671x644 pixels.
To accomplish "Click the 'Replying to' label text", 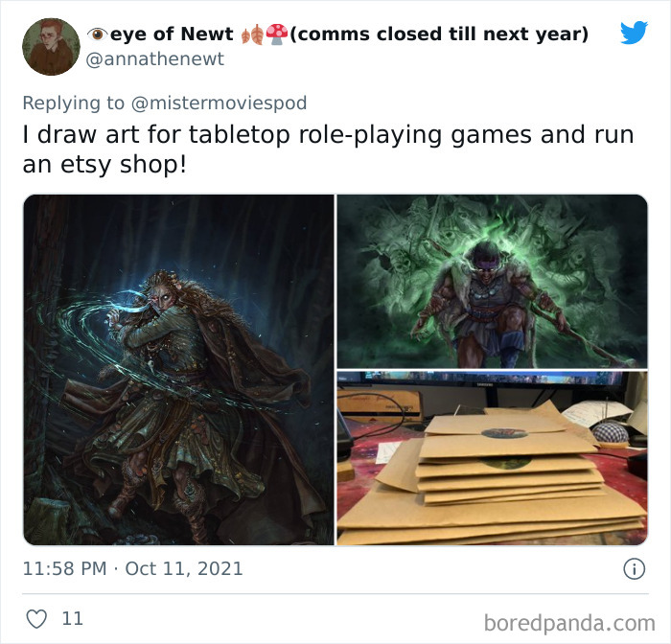I will pyautogui.click(x=74, y=103).
